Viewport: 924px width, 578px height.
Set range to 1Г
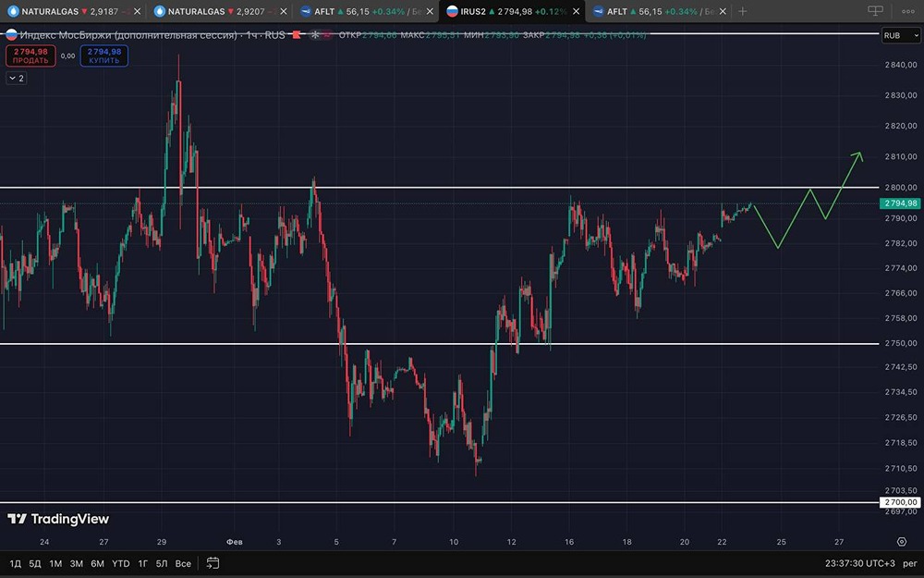[x=142, y=563]
